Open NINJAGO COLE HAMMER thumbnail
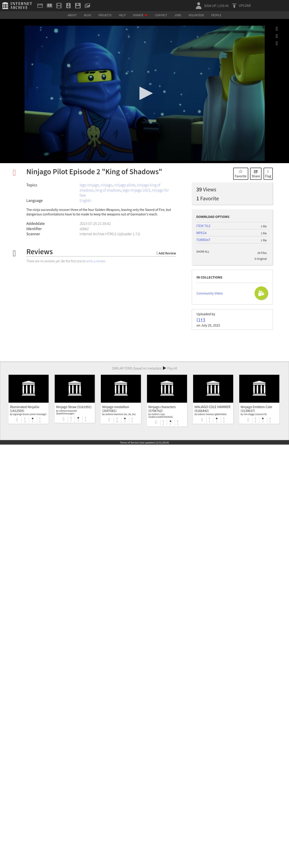 213,388
